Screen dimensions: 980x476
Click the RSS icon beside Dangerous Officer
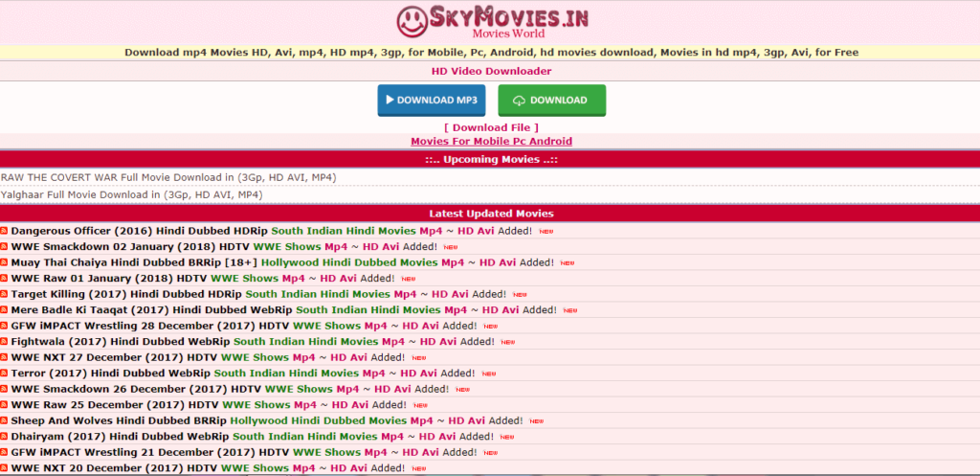4,231
